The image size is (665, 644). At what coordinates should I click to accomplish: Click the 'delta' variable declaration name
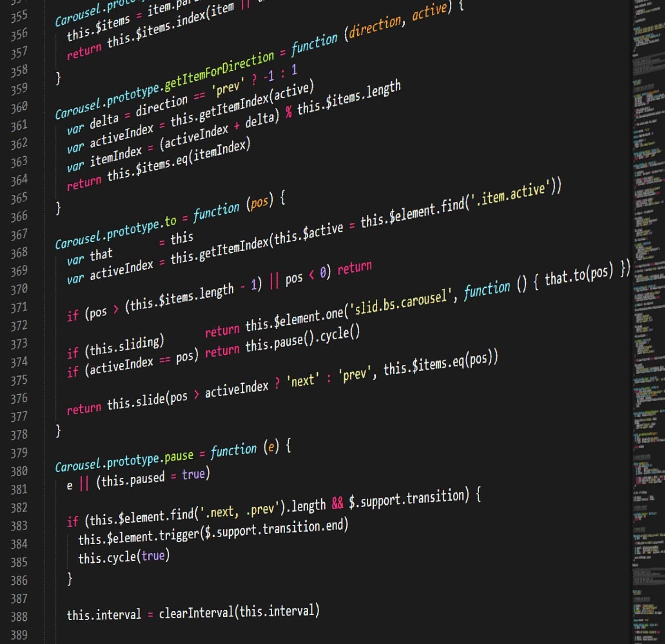pyautogui.click(x=104, y=121)
